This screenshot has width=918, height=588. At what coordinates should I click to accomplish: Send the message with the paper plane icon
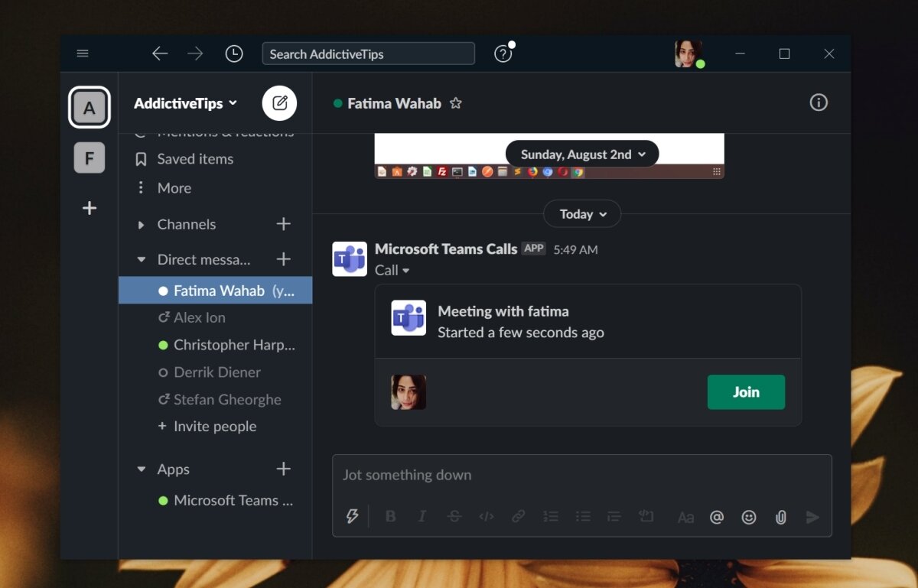(812, 517)
